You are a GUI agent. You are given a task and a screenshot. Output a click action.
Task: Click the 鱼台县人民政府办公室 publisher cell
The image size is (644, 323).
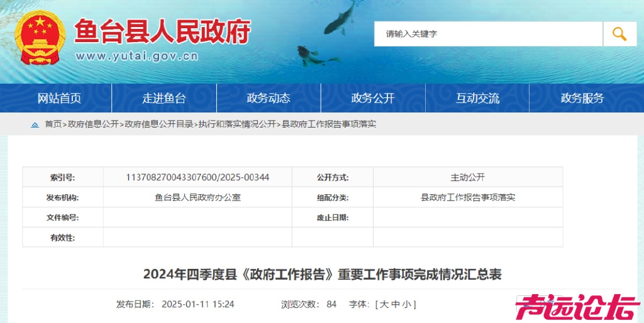tap(197, 197)
